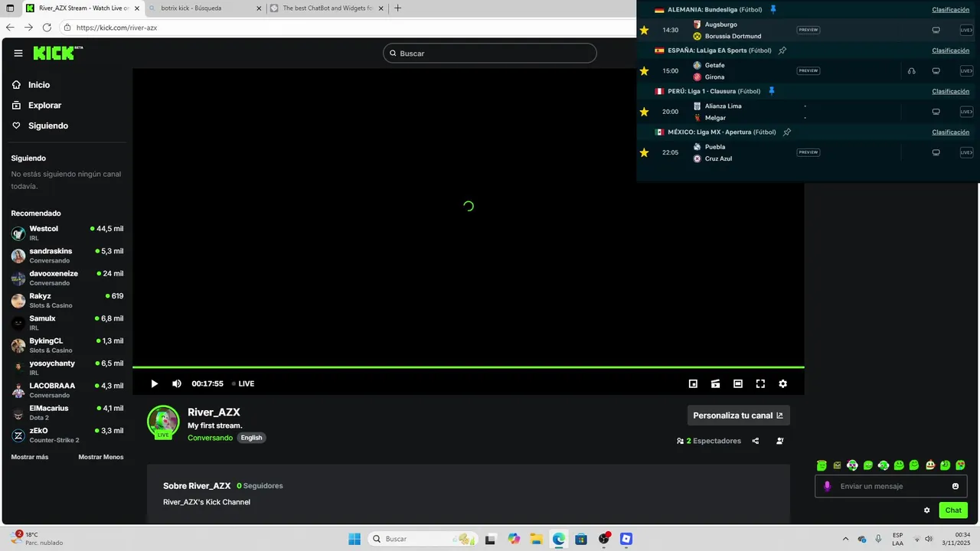Enable mini player mode icon
The width and height of the screenshot is (980, 551).
tap(693, 383)
